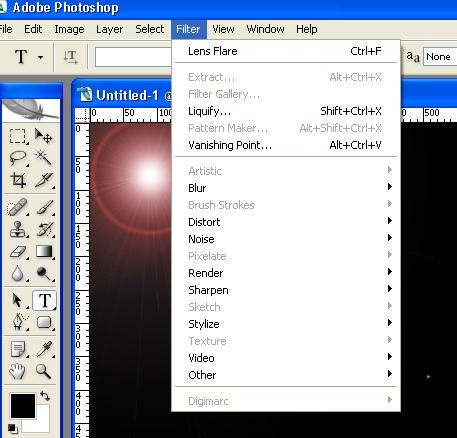Choose Liquify from Filter menu
457x438 pixels.
[285, 111]
